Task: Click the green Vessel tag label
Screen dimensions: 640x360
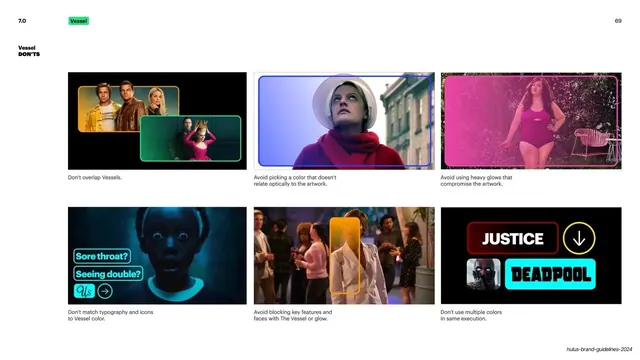Action: click(78, 21)
